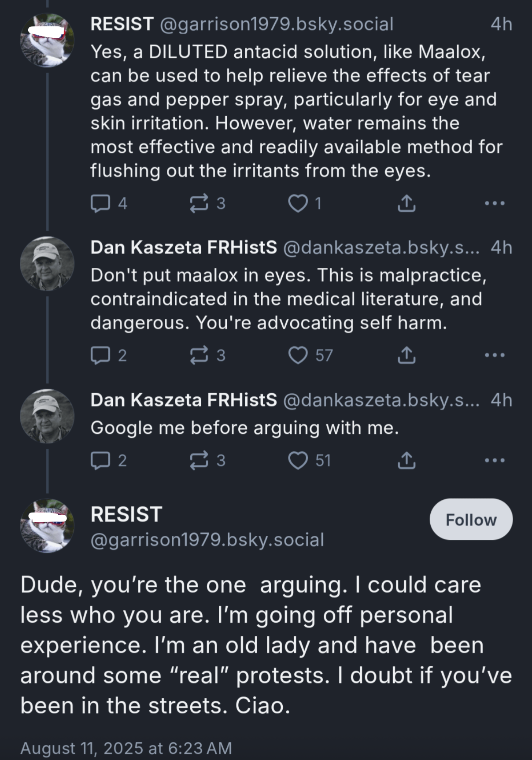This screenshot has width=532, height=760.
Task: Share the diluted antacid solution post
Action: click(406, 203)
